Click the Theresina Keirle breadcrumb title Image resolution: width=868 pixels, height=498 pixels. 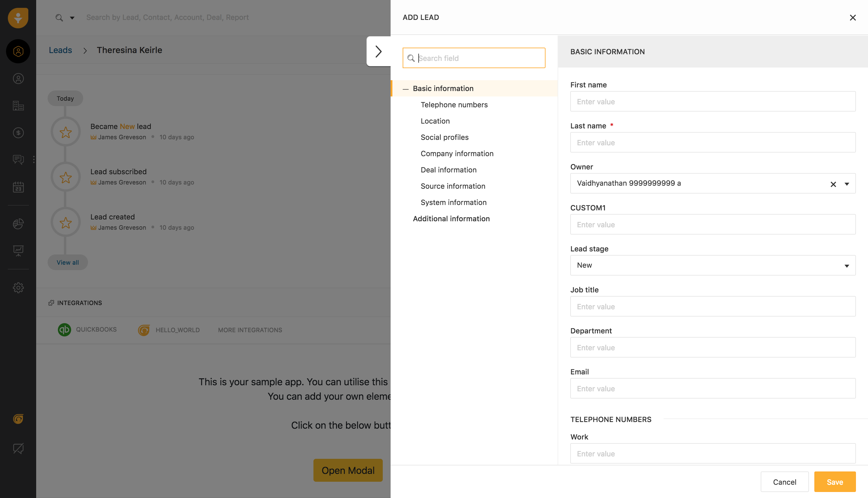point(129,50)
